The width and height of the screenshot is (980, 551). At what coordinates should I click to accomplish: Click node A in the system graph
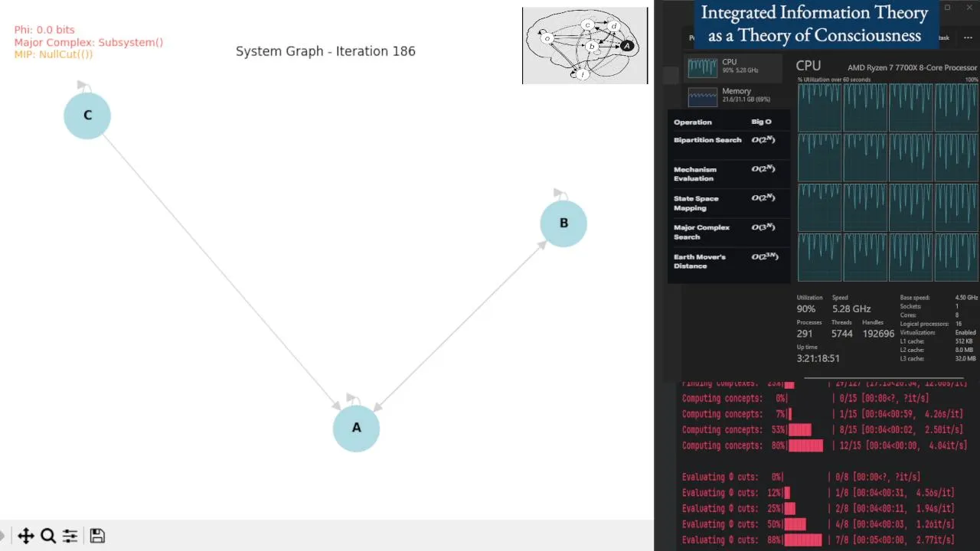tap(356, 428)
